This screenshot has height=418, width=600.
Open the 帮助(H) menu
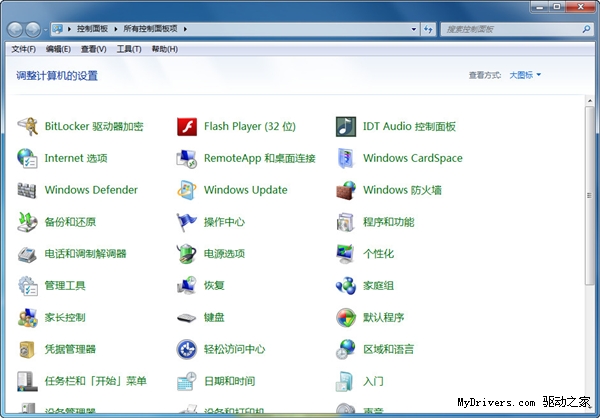pyautogui.click(x=165, y=49)
